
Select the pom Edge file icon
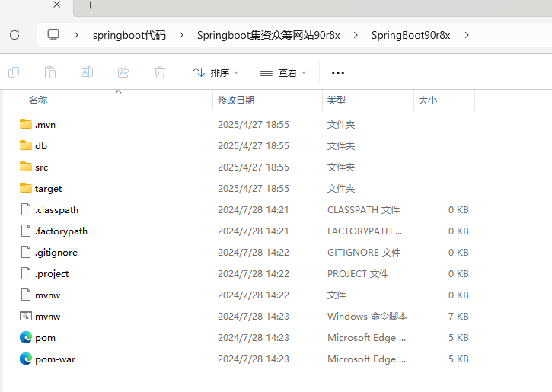point(26,337)
